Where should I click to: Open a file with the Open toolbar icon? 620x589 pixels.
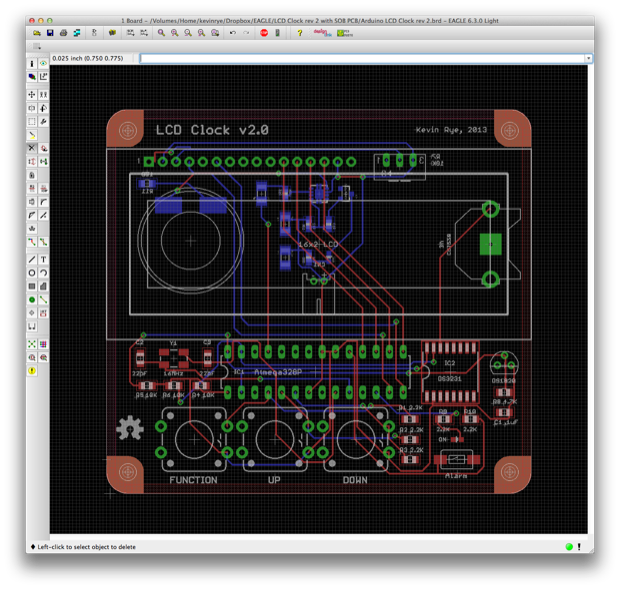pos(37,33)
